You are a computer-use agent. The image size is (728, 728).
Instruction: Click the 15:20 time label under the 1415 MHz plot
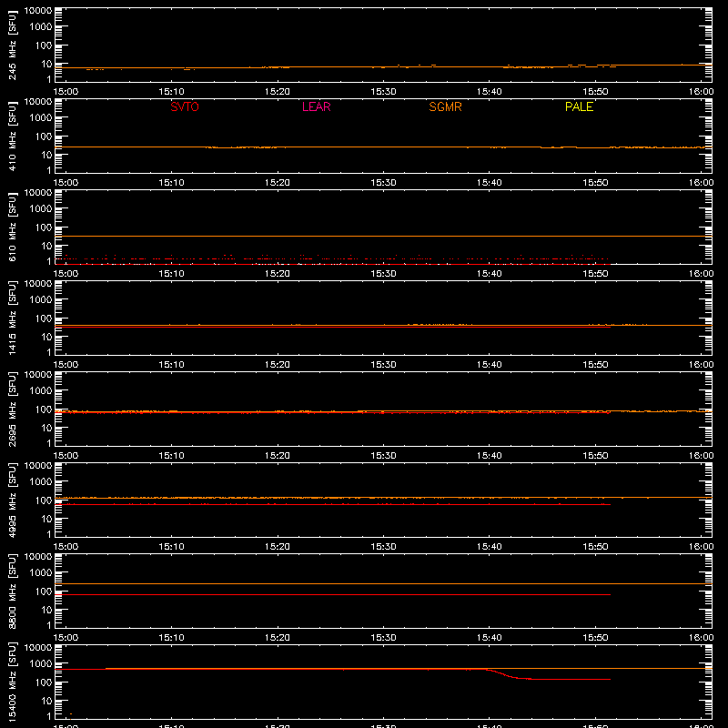click(278, 365)
